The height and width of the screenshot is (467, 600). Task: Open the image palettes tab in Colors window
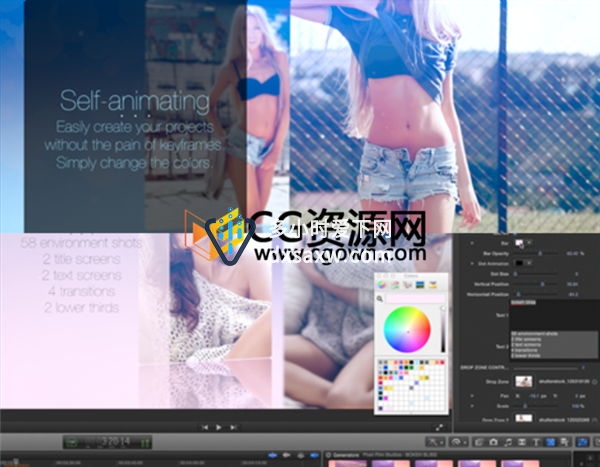[420, 284]
